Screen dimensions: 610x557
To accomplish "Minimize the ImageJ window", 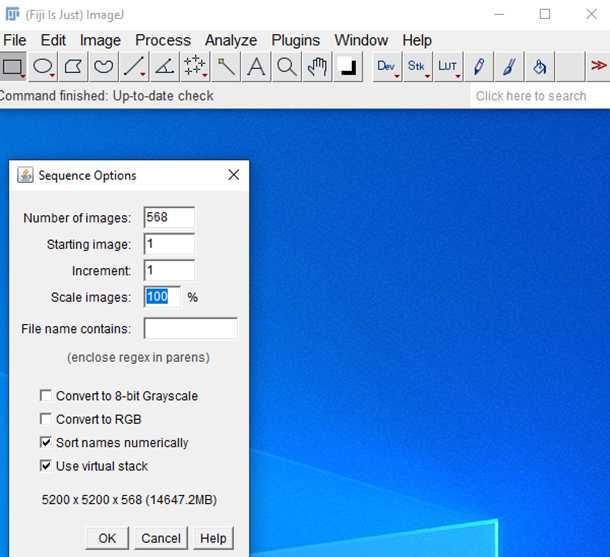I will pos(499,14).
